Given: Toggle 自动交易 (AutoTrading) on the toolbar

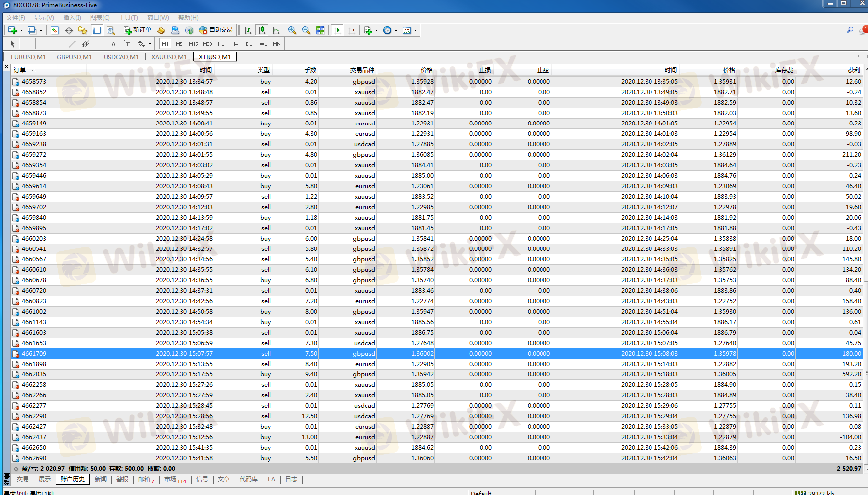Looking at the screenshot, I should click(x=216, y=30).
